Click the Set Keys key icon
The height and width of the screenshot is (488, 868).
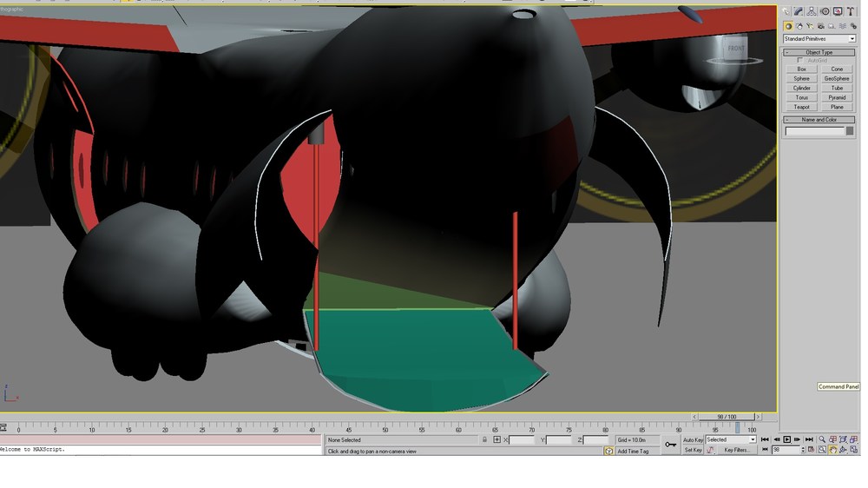coord(670,445)
